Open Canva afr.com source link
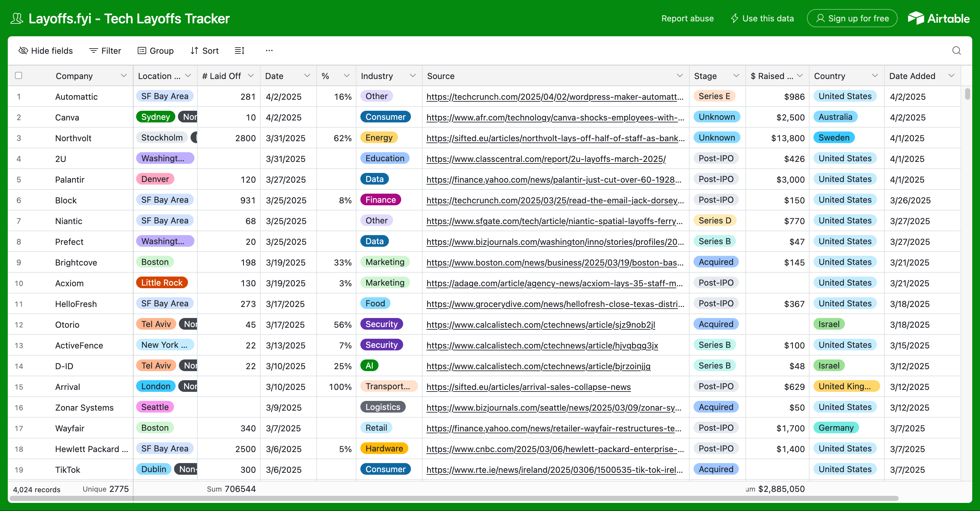The width and height of the screenshot is (980, 511). click(x=555, y=118)
